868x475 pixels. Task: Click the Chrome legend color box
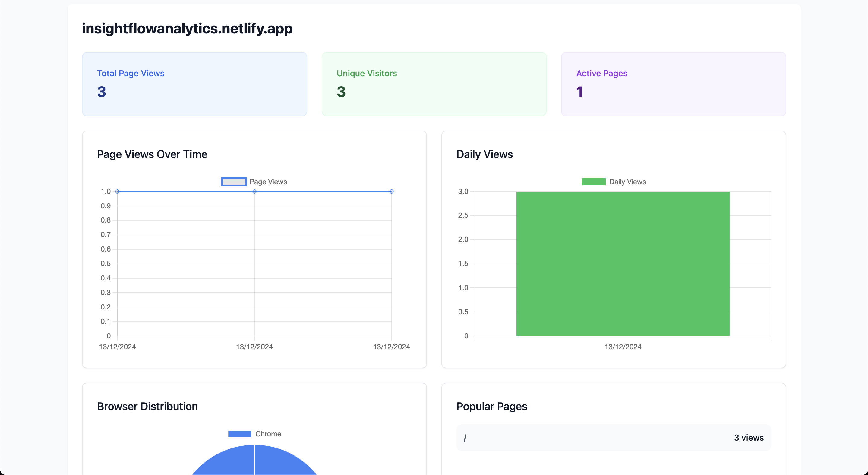click(x=240, y=434)
